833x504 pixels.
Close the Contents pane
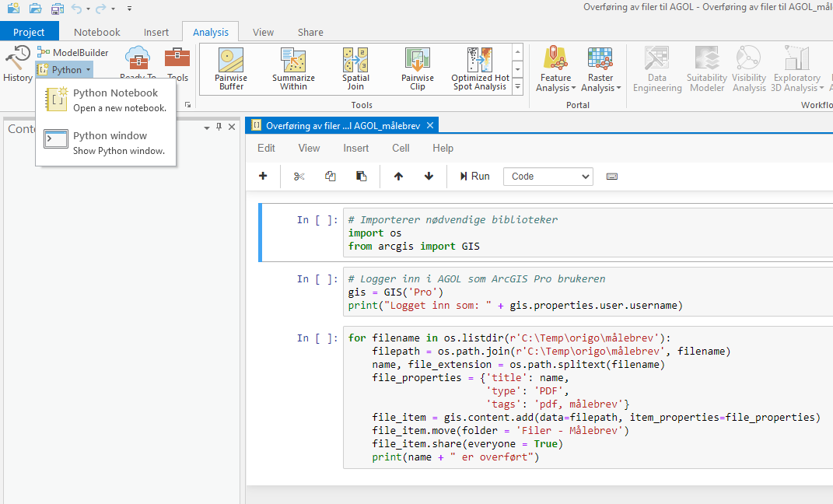[232, 127]
